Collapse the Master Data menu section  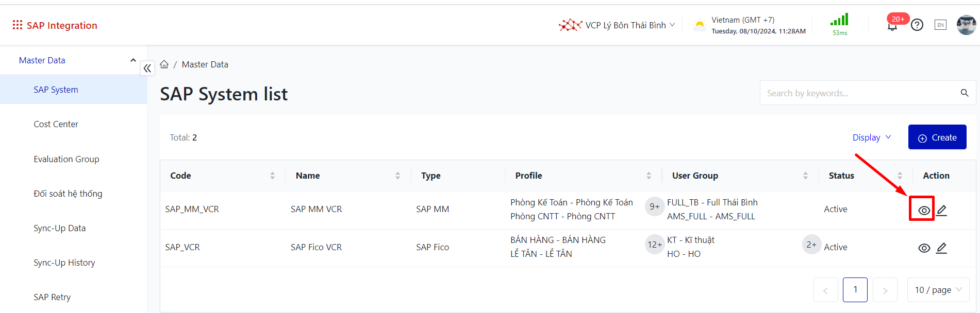click(133, 60)
